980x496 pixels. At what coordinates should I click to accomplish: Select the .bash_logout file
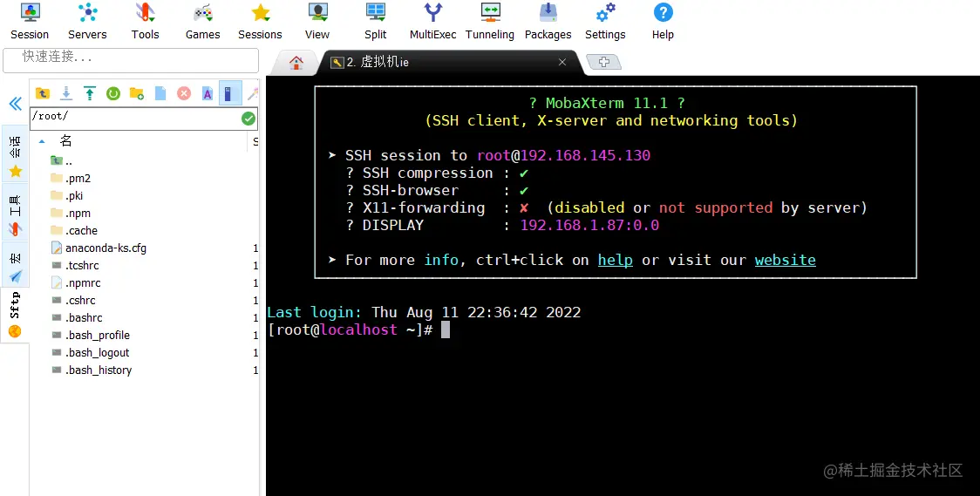coord(90,353)
